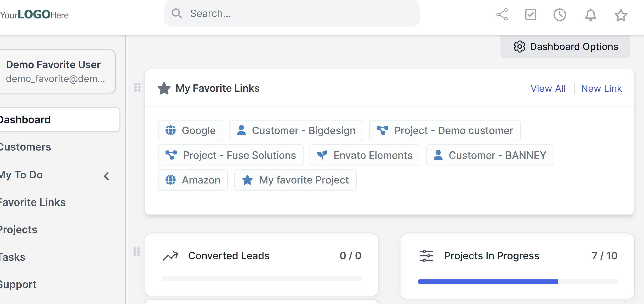This screenshot has width=644, height=304.
Task: Open the to-do checkbox icon in header
Action: click(x=530, y=15)
